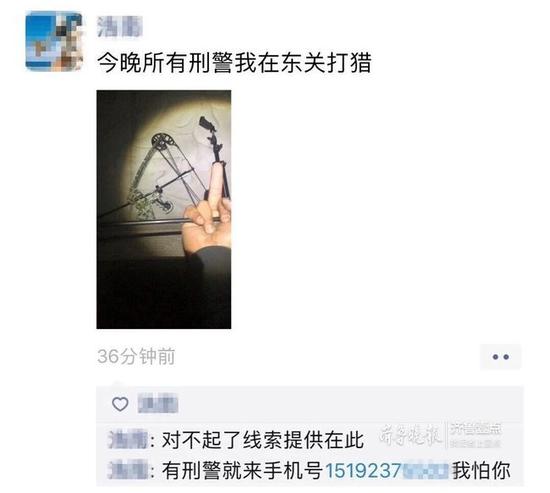This screenshot has height=493, width=550.
Task: Open the poster's pixelated profile avatar
Action: click(x=54, y=41)
